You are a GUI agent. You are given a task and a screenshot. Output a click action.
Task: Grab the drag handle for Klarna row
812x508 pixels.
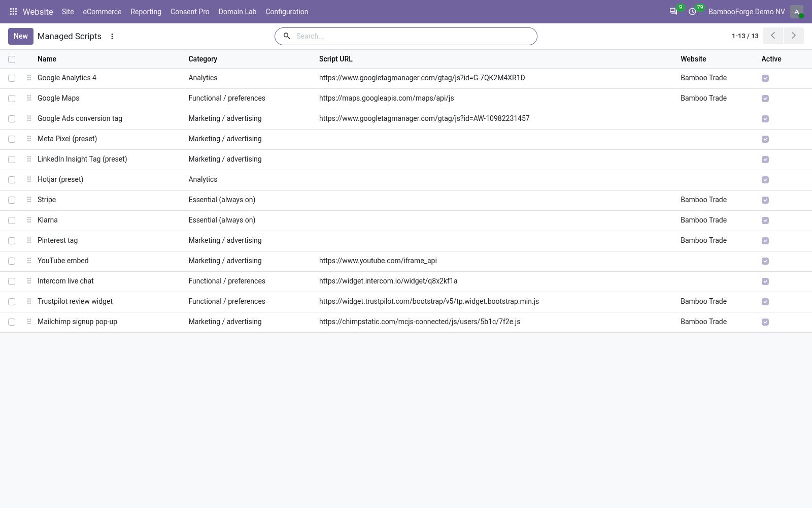point(29,220)
